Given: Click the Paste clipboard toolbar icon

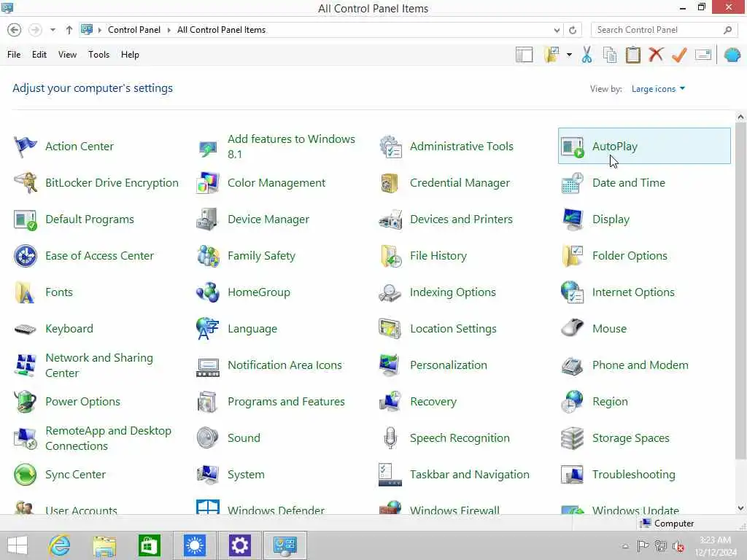Looking at the screenshot, I should coord(632,55).
